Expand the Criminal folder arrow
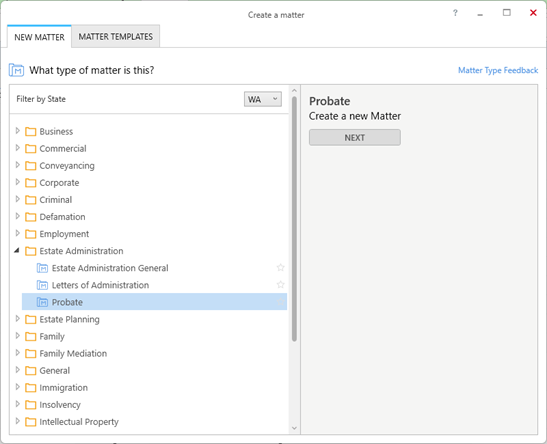 click(x=17, y=199)
